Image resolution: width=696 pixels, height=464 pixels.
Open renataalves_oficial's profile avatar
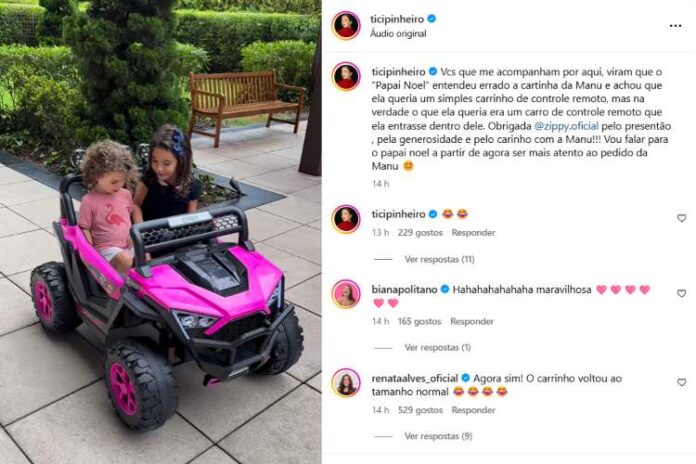pyautogui.click(x=346, y=383)
